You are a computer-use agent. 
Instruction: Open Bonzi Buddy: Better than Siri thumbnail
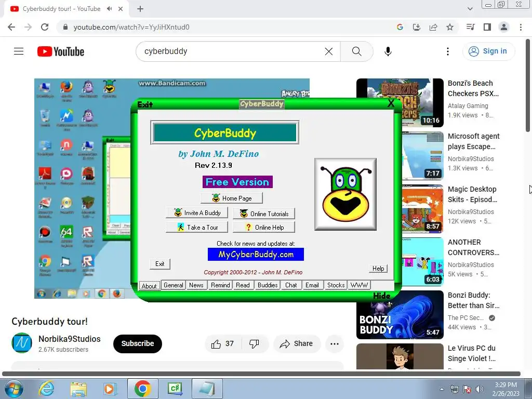(x=400, y=315)
